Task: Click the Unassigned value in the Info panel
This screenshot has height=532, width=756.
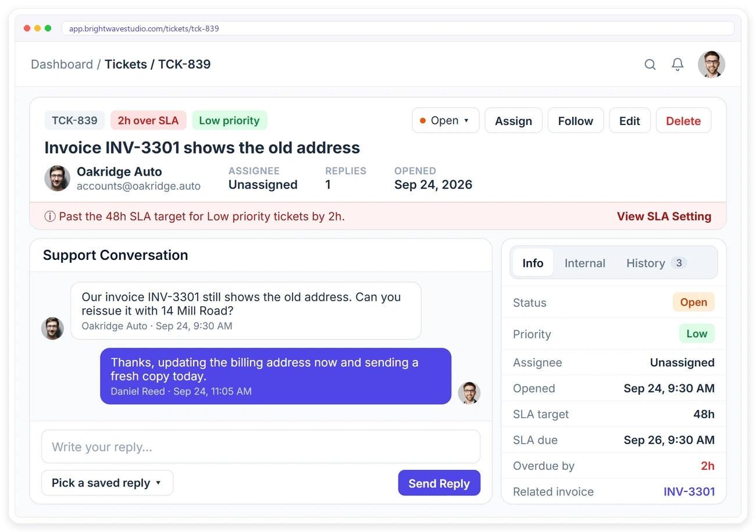Action: (x=682, y=362)
